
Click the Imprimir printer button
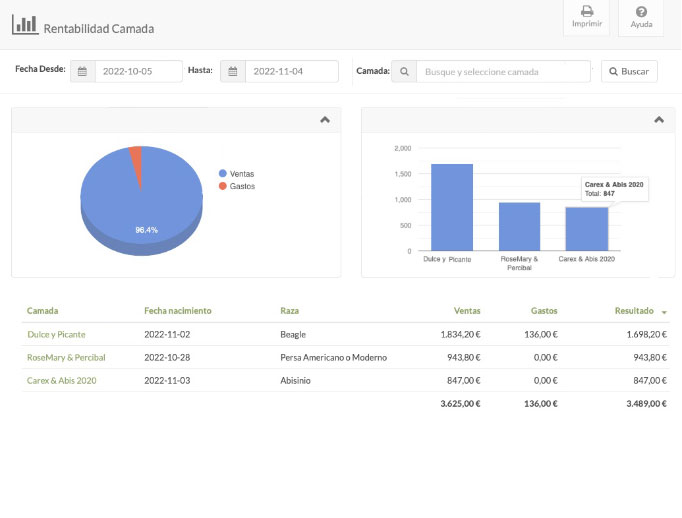point(587,17)
